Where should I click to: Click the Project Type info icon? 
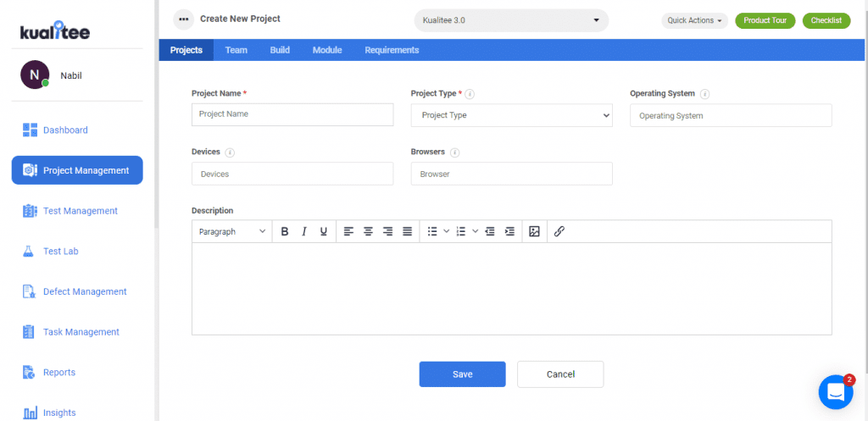point(470,94)
